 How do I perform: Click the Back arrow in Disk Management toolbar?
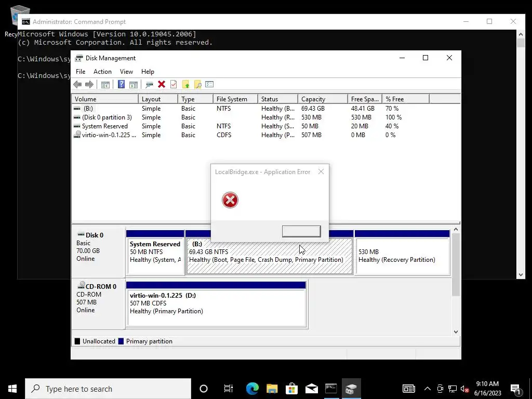pyautogui.click(x=77, y=85)
